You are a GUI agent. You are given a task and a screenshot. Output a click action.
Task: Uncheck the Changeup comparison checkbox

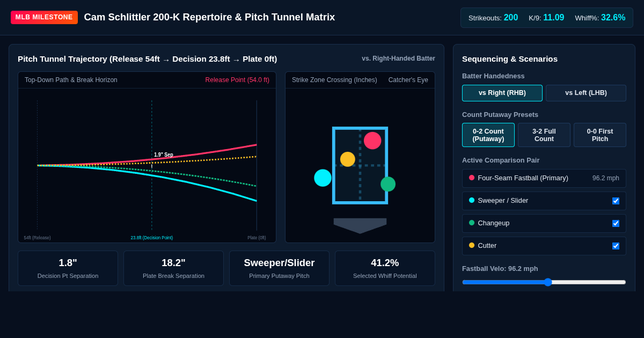[x=616, y=223]
